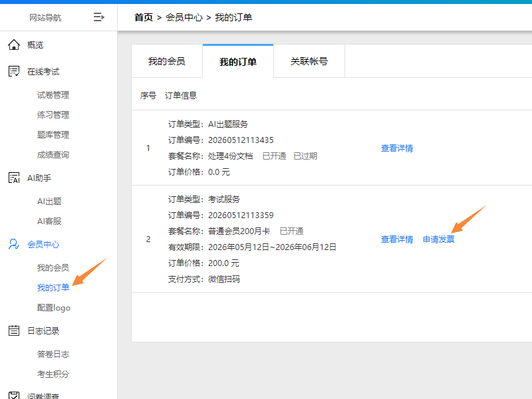This screenshot has height=399, width=532.
Task: Click 首页 in the breadcrumb
Action: click(144, 17)
